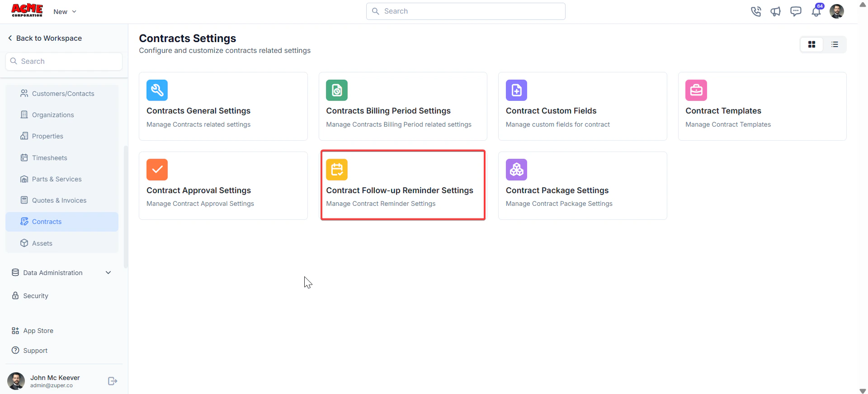Click the logout icon beside John Mc Keever
The height and width of the screenshot is (394, 868).
point(113,381)
